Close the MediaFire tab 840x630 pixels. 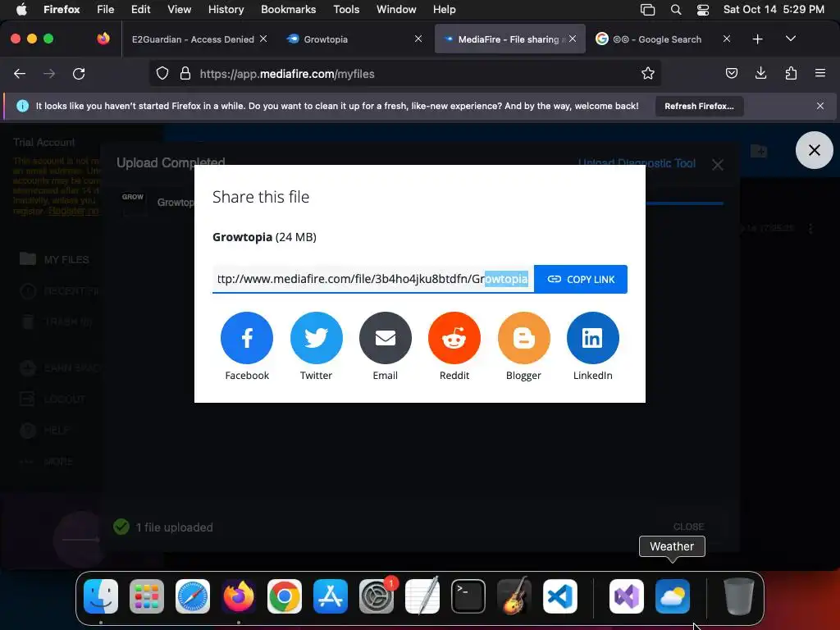tap(573, 39)
